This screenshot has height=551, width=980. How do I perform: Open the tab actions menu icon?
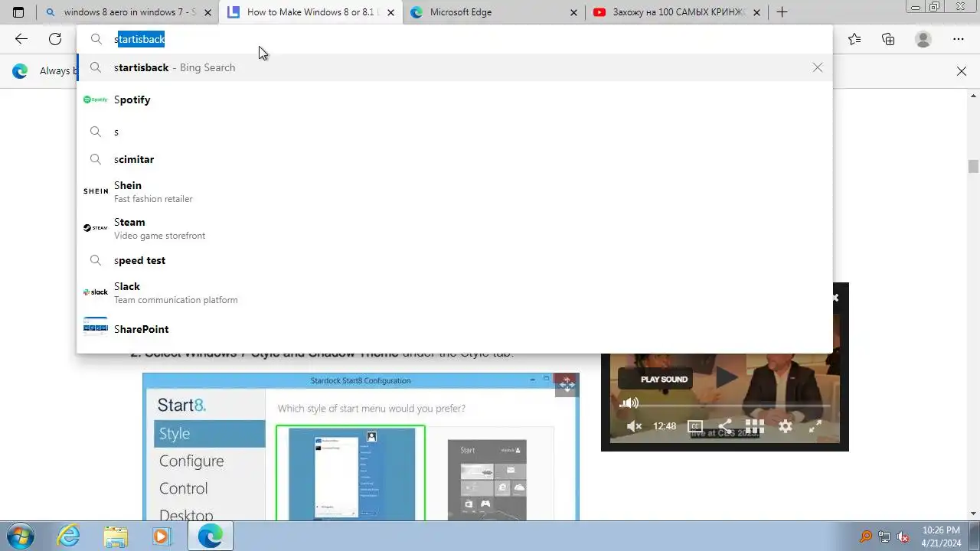point(18,12)
